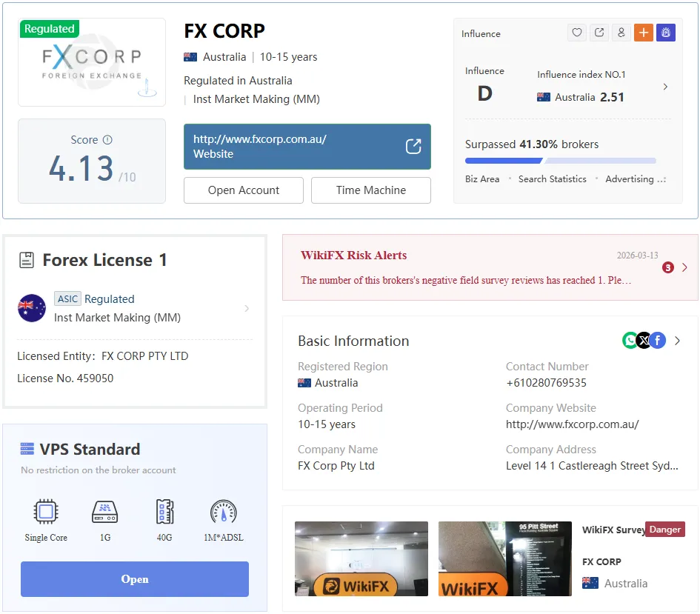Click the 4.13 score value
Image resolution: width=700 pixels, height=614 pixels.
coord(81,168)
